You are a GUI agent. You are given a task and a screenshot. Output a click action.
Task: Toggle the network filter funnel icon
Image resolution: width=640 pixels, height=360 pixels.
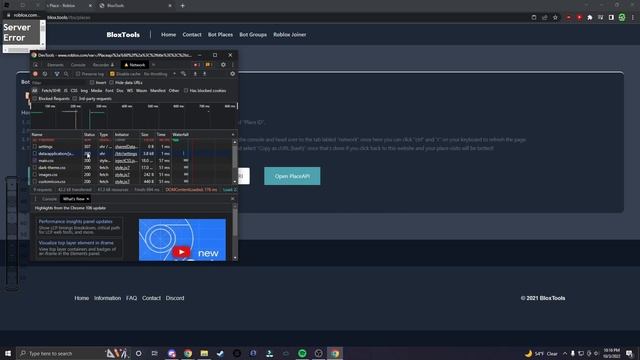click(57, 74)
